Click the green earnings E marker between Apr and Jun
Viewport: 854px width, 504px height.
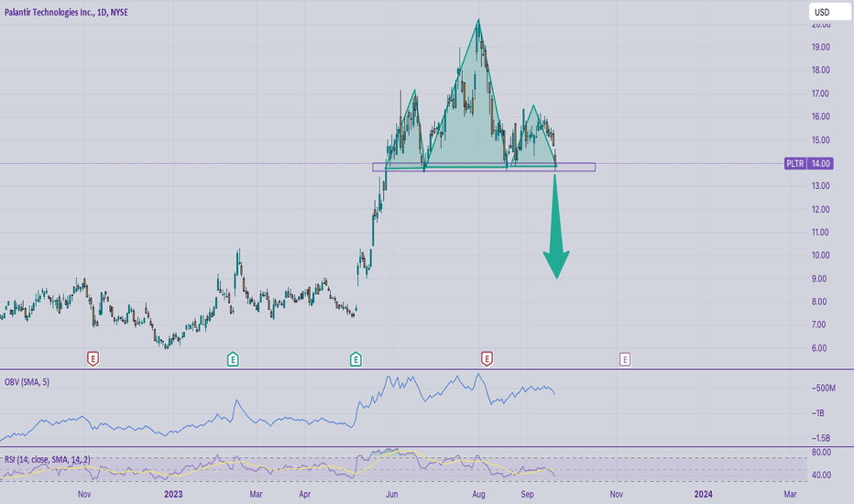coord(356,359)
